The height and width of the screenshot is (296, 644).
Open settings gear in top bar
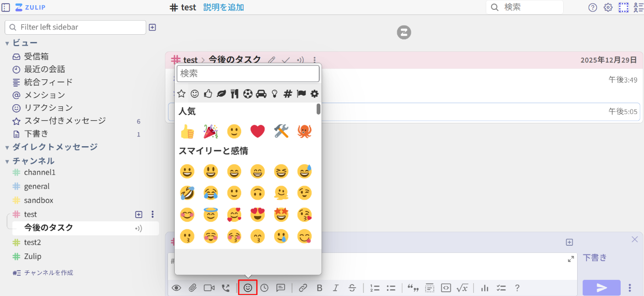click(608, 7)
